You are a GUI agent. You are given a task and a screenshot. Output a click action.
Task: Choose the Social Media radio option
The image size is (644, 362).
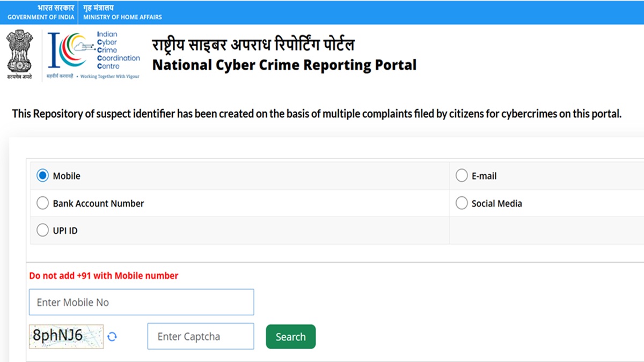click(x=462, y=203)
